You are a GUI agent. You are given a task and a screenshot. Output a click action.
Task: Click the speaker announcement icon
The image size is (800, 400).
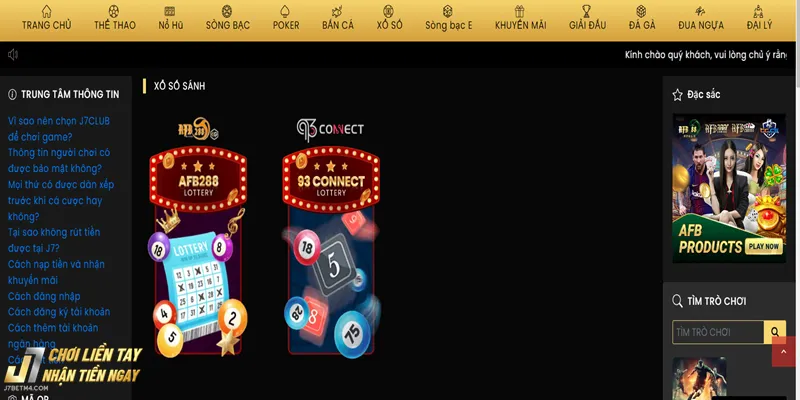tap(13, 55)
